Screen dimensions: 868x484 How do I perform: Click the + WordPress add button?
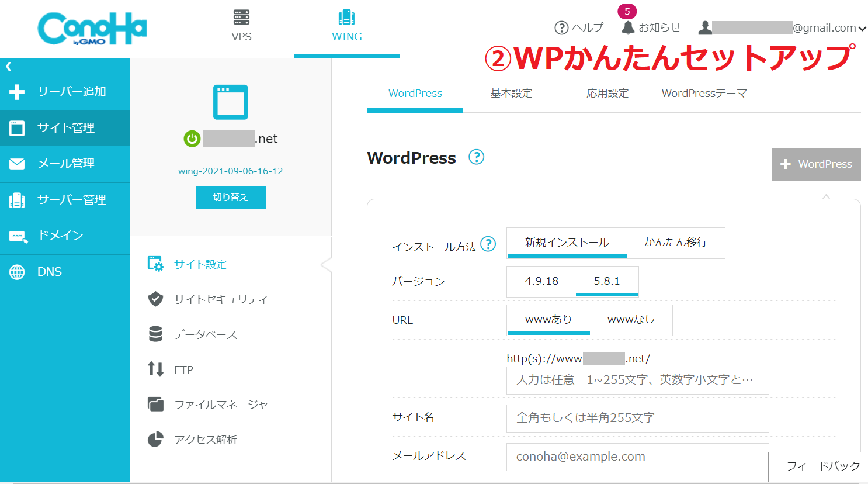tap(816, 164)
